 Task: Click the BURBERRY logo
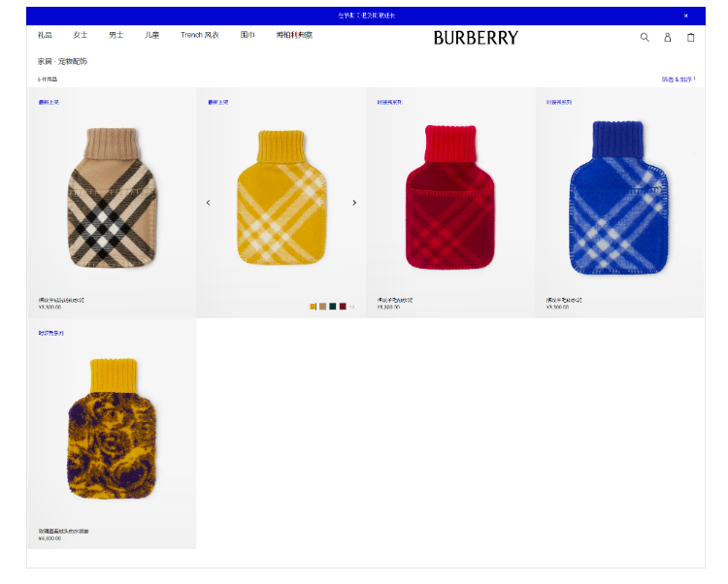pyautogui.click(x=476, y=38)
